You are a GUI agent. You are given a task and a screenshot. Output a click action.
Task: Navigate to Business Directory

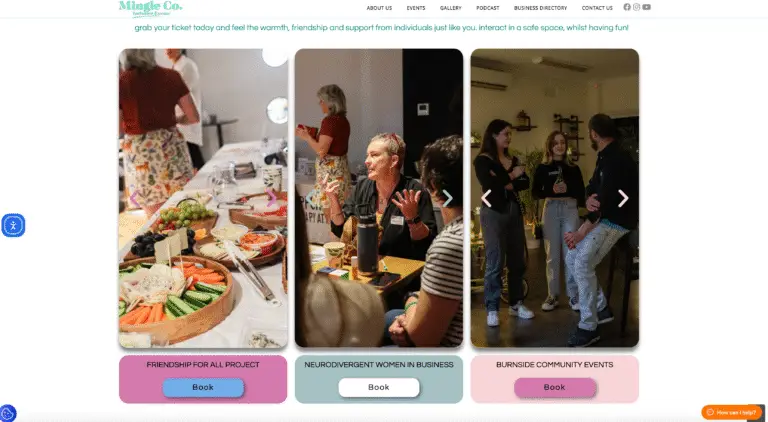(x=540, y=8)
